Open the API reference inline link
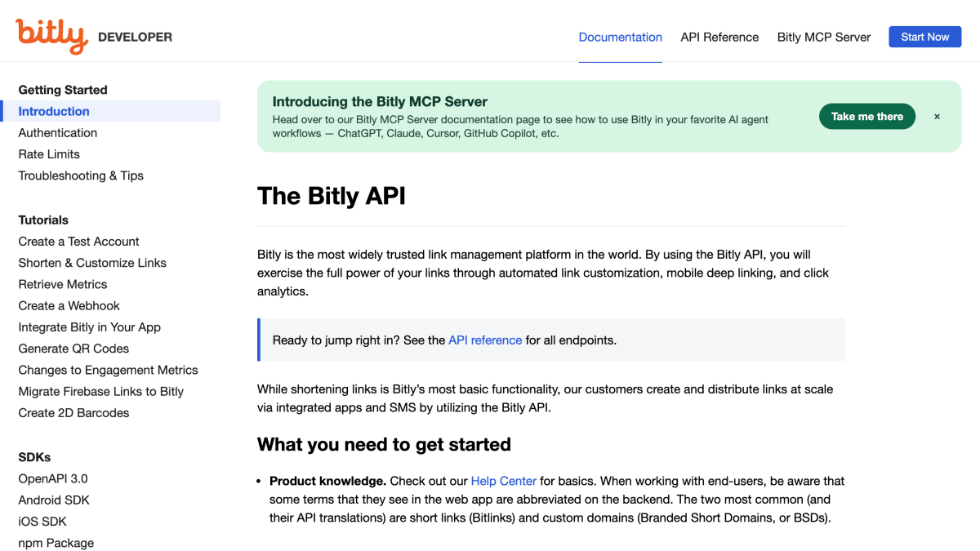The image size is (980, 551). [x=485, y=340]
